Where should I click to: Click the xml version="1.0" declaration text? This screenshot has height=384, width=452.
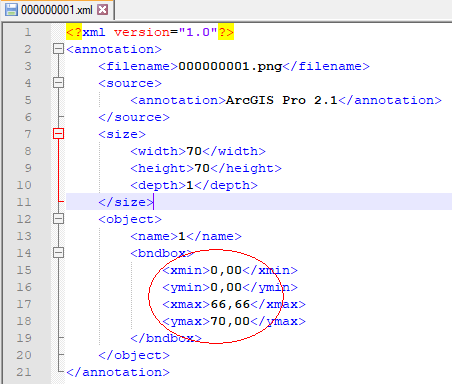pyautogui.click(x=150, y=32)
